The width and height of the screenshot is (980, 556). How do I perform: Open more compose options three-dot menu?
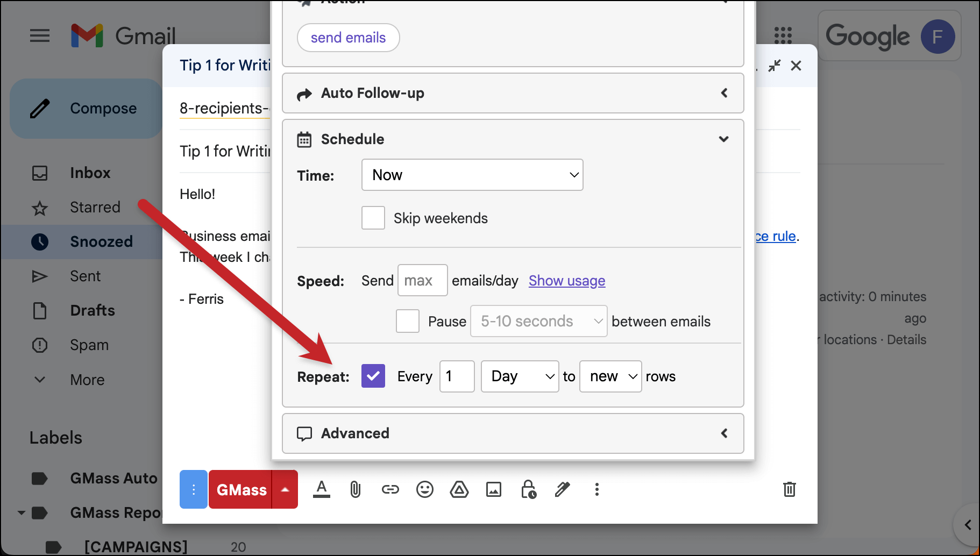597,489
